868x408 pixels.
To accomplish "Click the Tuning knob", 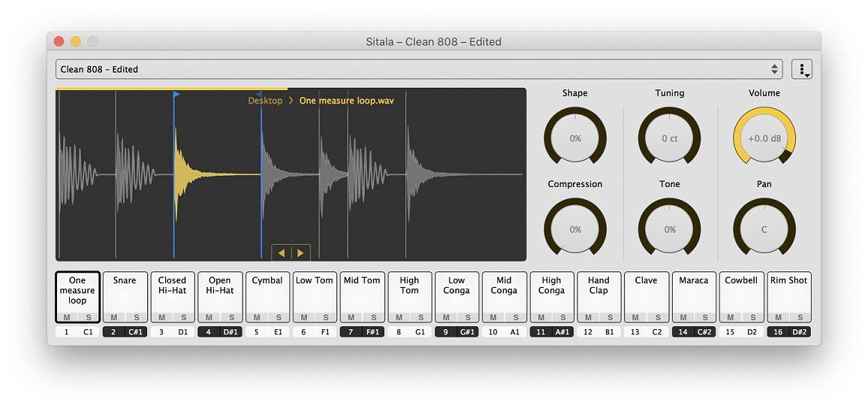I will coord(669,138).
